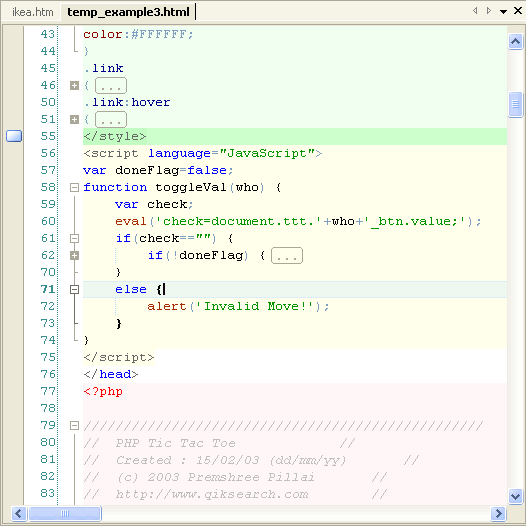Click the collapsed code box on line 62
Image resolution: width=526 pixels, height=526 pixels.
point(287,256)
